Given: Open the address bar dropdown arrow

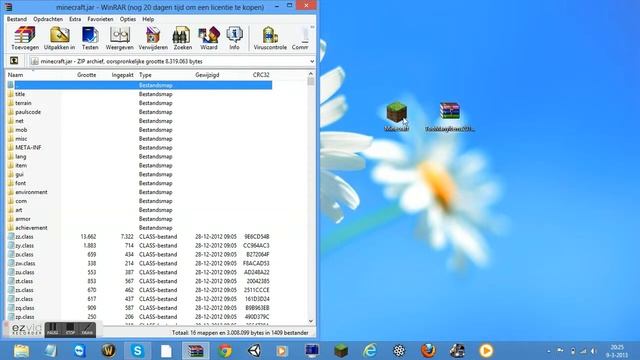Looking at the screenshot, I should tap(312, 61).
